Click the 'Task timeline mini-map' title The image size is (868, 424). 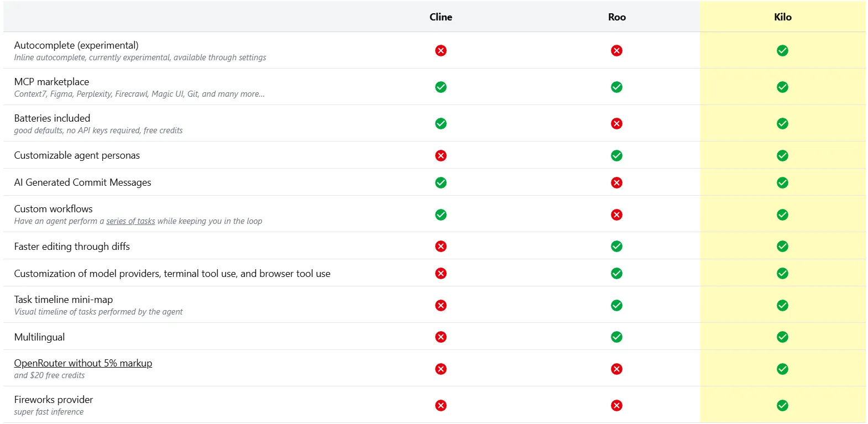(63, 300)
